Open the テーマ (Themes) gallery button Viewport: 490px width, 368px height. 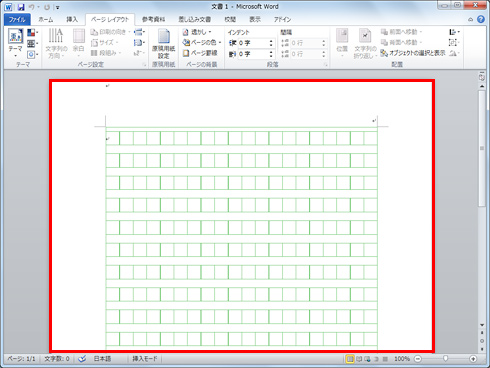15,43
